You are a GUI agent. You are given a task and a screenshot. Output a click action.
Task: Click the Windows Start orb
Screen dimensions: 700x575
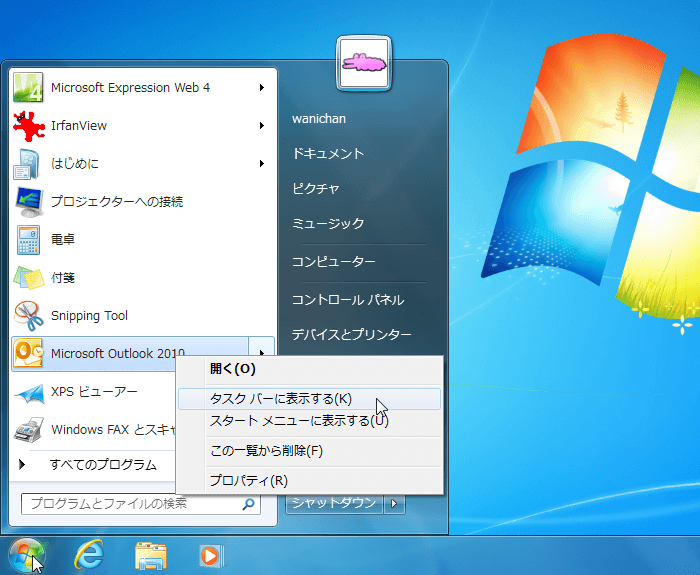(x=27, y=556)
